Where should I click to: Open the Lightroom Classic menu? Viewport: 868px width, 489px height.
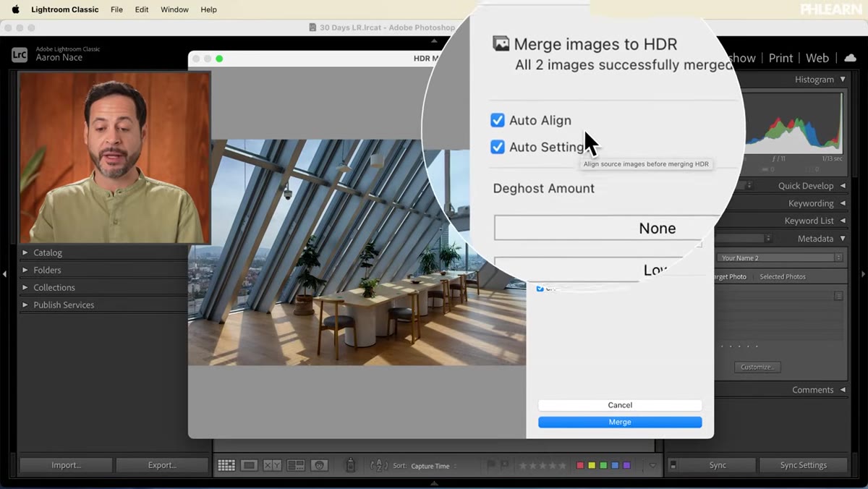pos(65,9)
